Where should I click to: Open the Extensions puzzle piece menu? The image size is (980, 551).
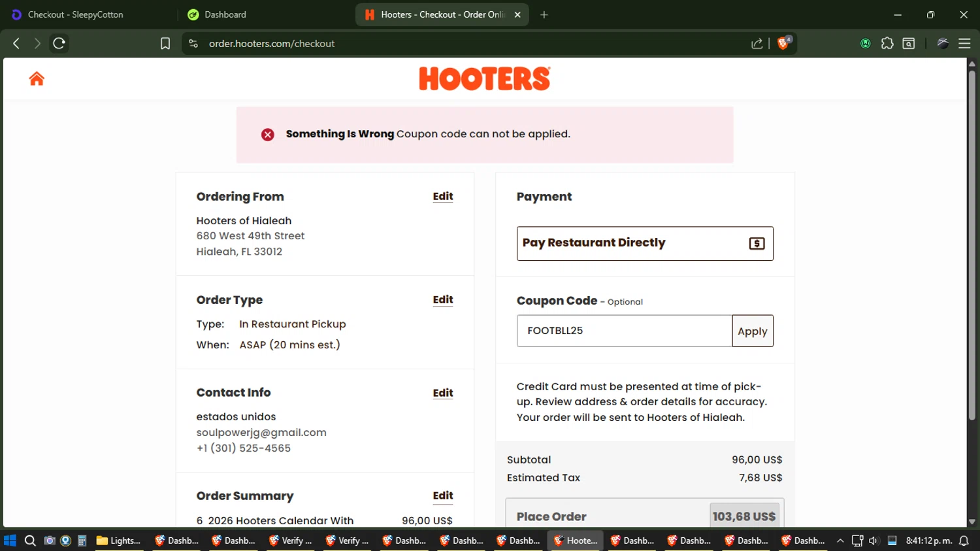(887, 43)
